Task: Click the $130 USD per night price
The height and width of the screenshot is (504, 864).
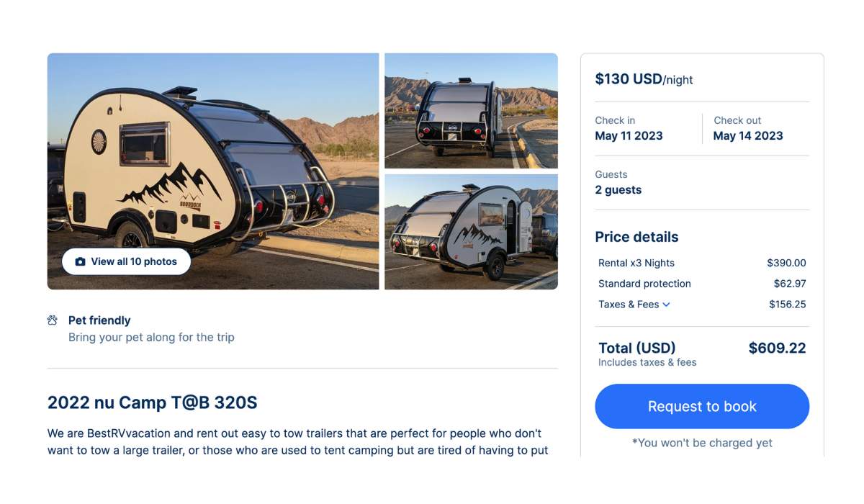Action: (x=644, y=79)
